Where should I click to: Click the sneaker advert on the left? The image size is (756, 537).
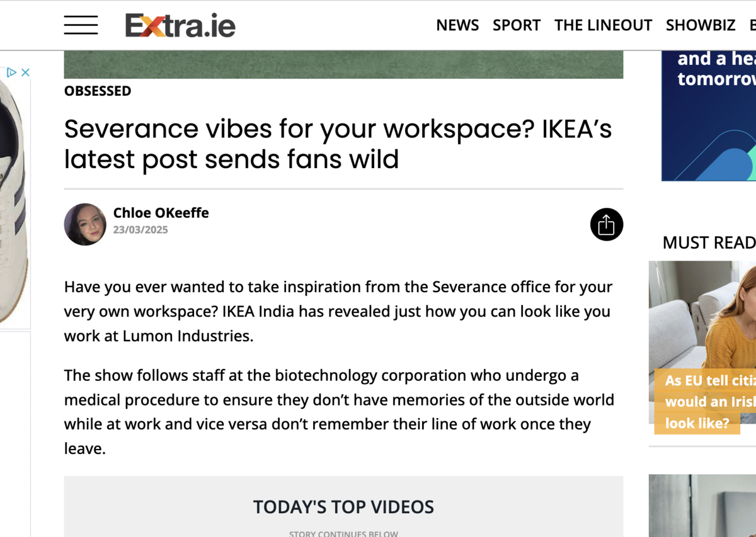point(16,201)
